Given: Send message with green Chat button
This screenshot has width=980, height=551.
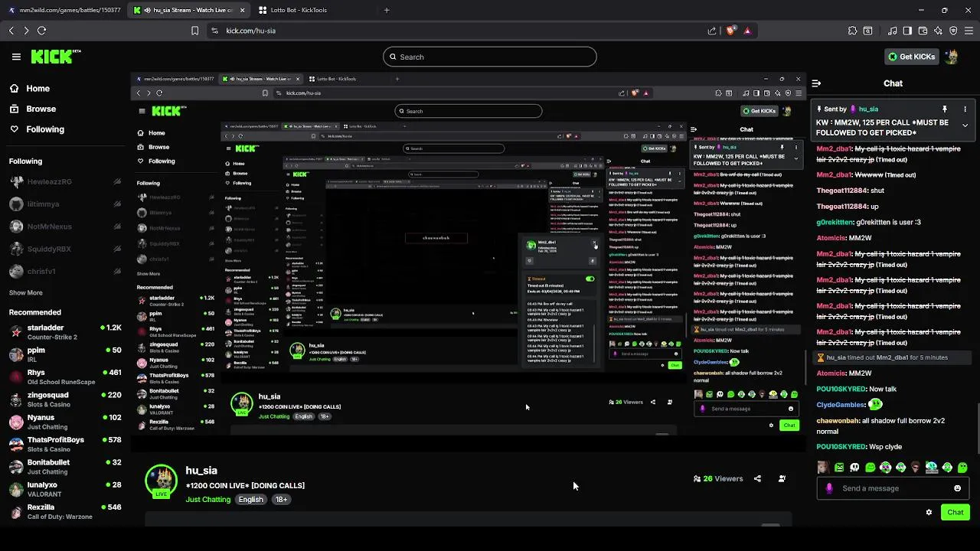Looking at the screenshot, I should [955, 513].
